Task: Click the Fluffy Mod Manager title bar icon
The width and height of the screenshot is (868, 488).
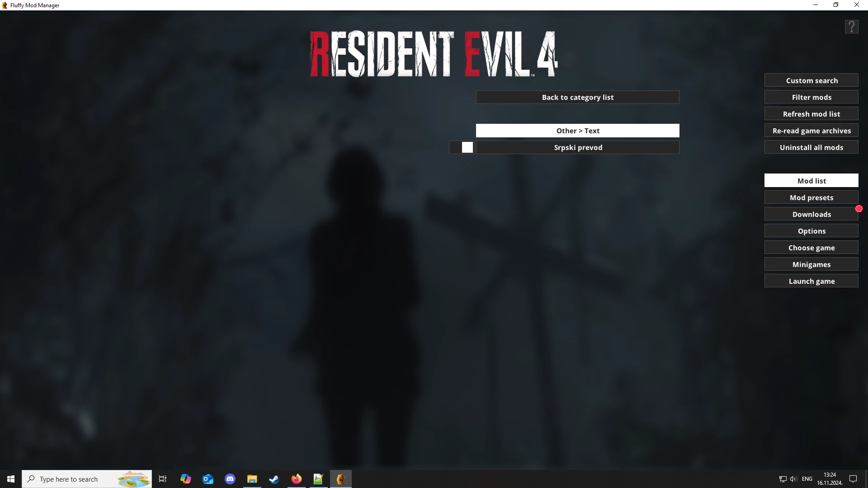Action: coord(5,5)
